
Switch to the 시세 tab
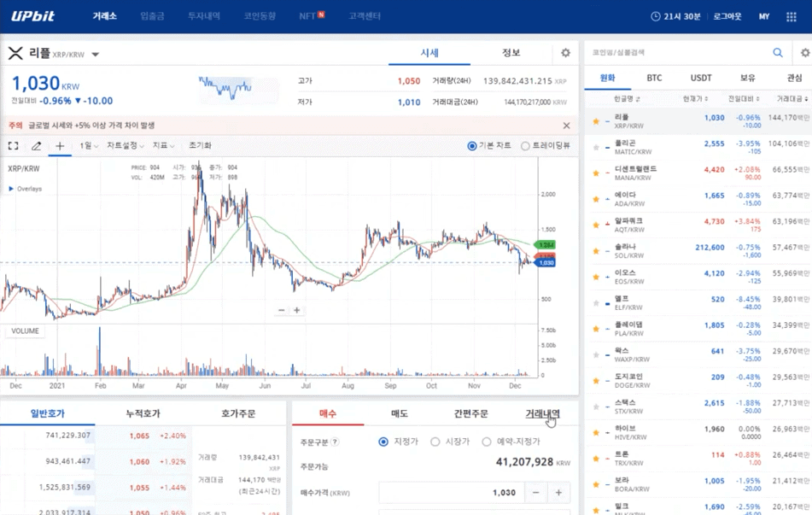[429, 53]
